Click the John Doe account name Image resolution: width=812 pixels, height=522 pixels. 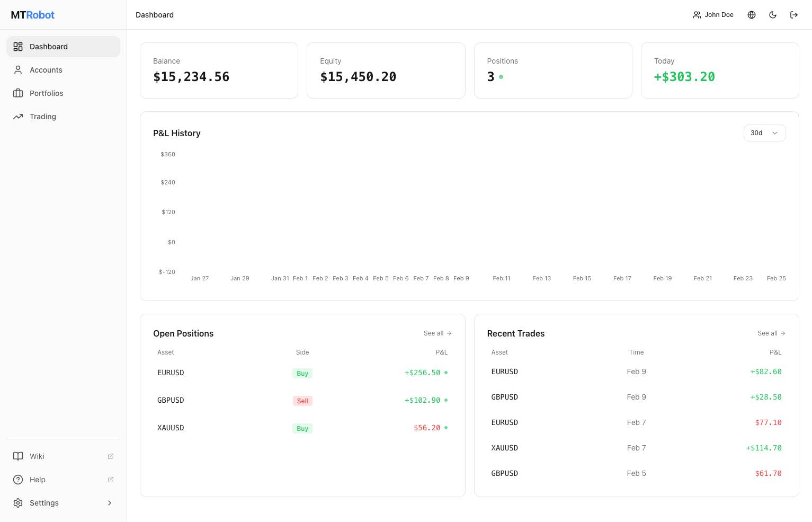click(x=719, y=15)
